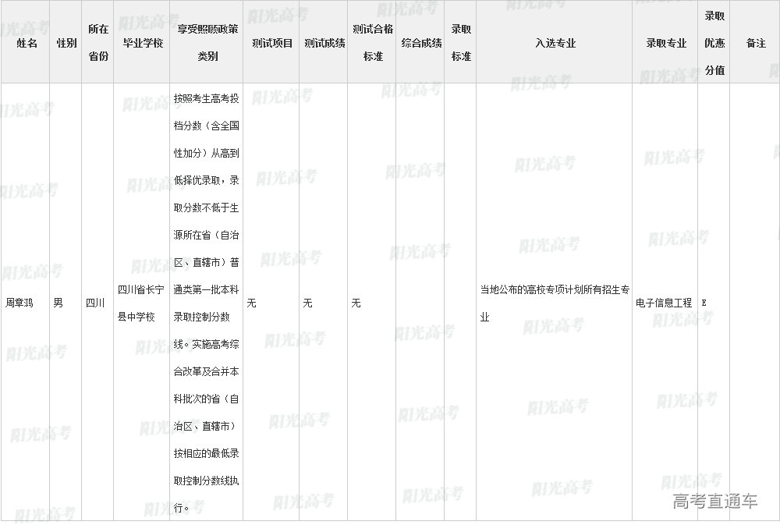Screen dimensions: 780x532
Task: Select the gender cell 男
Action: (58, 303)
